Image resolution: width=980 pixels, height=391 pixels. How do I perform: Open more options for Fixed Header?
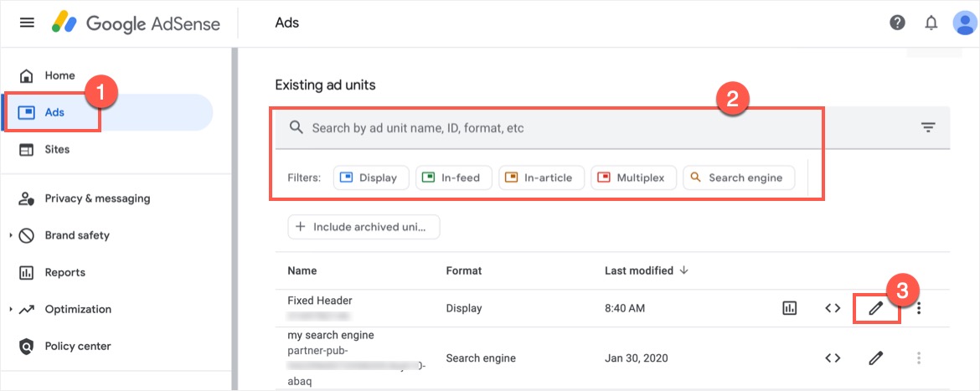pos(919,308)
